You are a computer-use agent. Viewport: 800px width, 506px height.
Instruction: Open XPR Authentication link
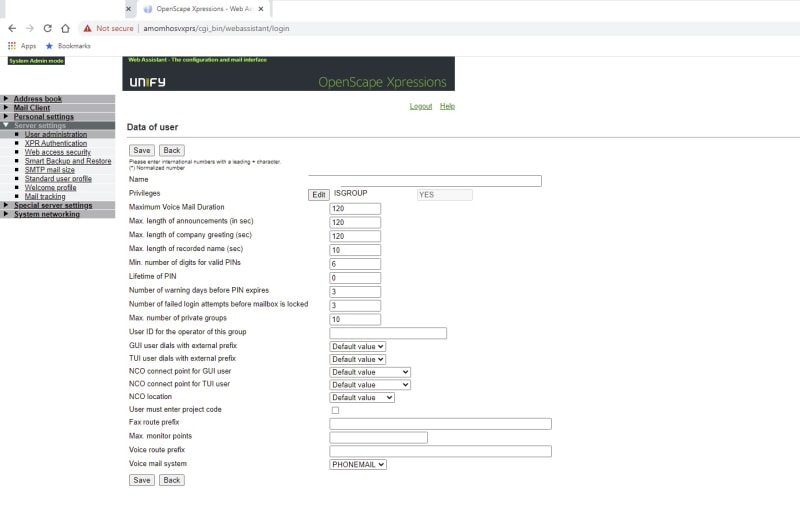(56, 143)
